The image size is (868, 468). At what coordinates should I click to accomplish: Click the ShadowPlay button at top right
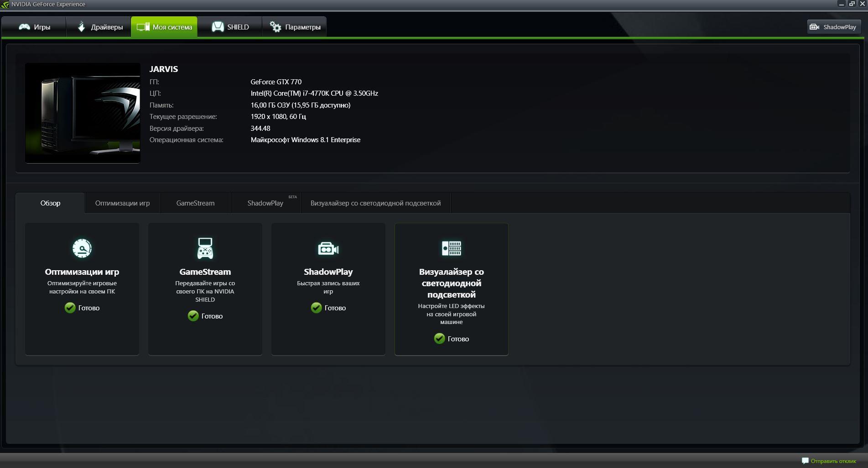834,27
